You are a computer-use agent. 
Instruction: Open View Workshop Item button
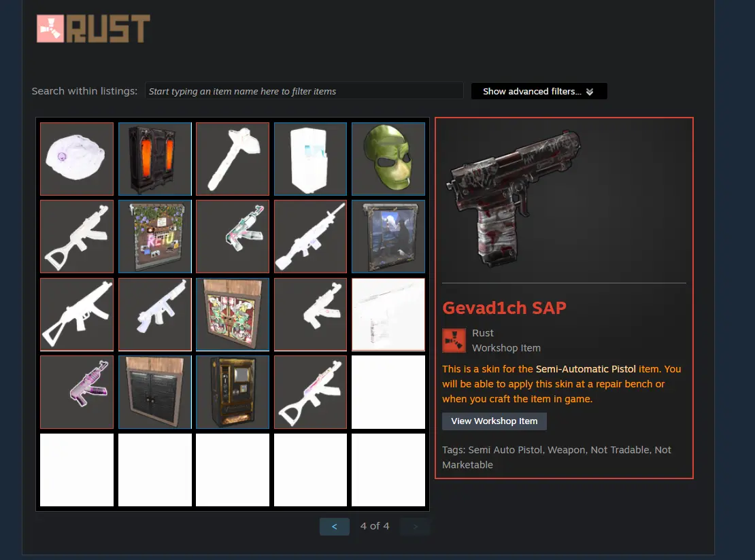[x=494, y=421]
